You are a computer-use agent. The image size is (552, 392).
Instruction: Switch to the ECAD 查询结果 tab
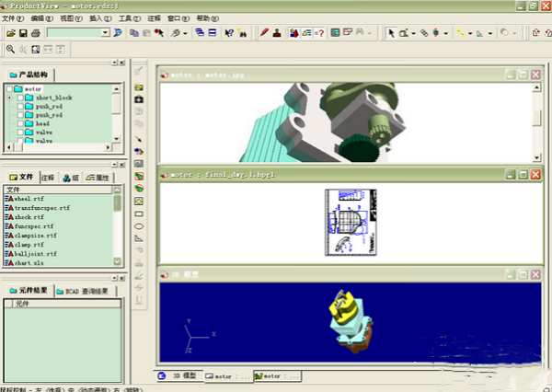pos(86,291)
